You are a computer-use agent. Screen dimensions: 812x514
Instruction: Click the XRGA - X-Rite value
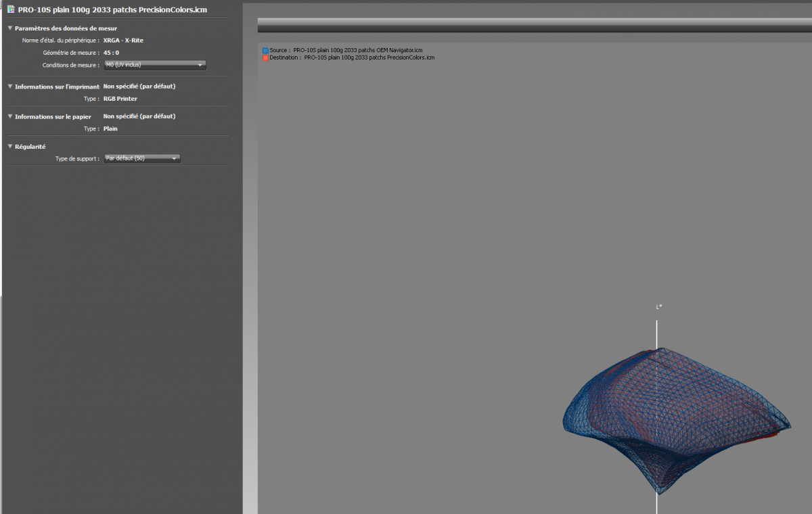123,41
